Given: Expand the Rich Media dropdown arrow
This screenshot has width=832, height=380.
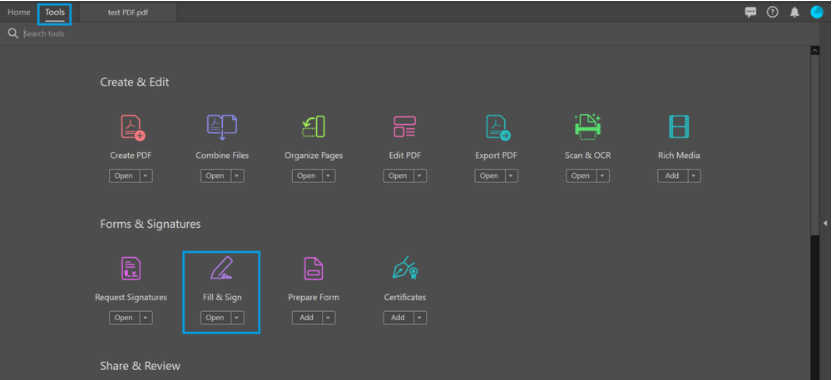Looking at the screenshot, I should (695, 176).
